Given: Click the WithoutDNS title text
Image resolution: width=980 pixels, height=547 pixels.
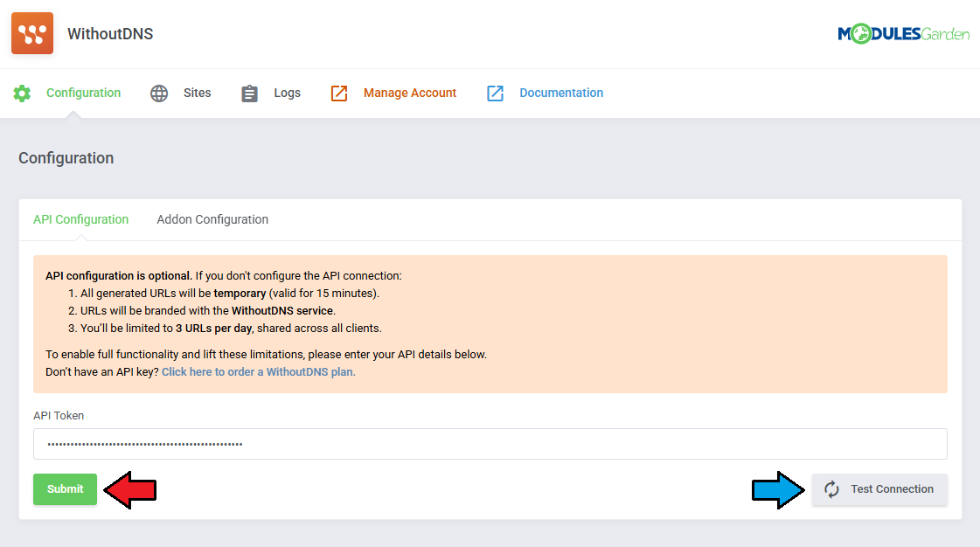Looking at the screenshot, I should pyautogui.click(x=110, y=34).
